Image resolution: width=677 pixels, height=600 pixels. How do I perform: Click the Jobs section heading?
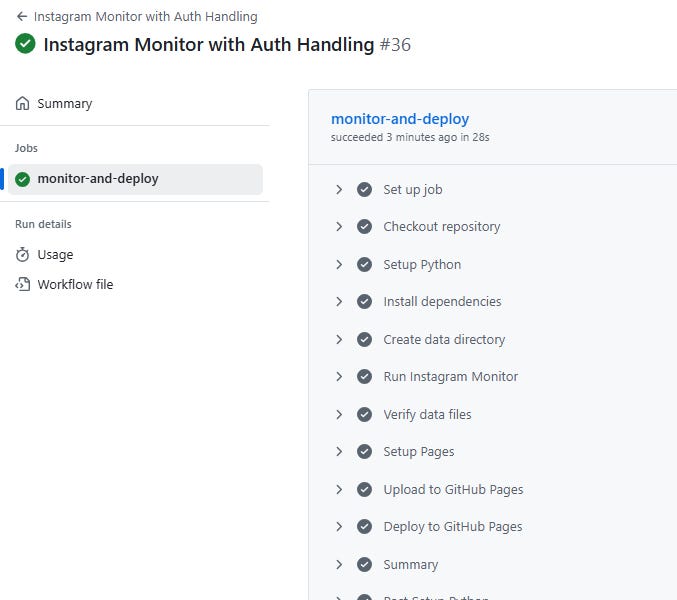[x=26, y=148]
